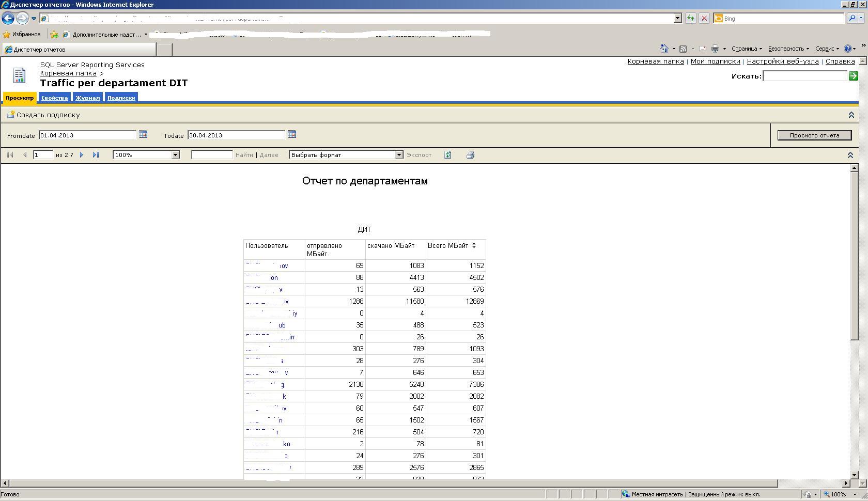Open the Todate calendar picker icon

(292, 134)
